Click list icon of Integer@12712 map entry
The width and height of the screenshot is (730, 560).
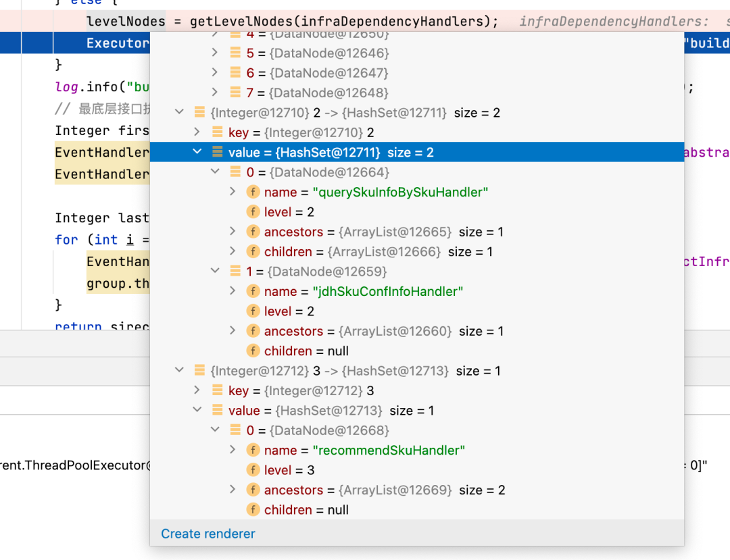pyautogui.click(x=199, y=371)
